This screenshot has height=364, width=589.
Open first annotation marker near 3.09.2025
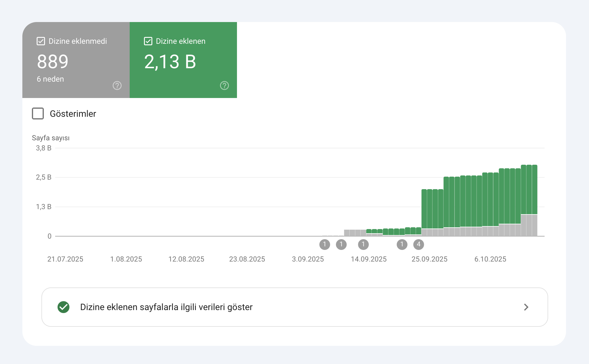(325, 245)
